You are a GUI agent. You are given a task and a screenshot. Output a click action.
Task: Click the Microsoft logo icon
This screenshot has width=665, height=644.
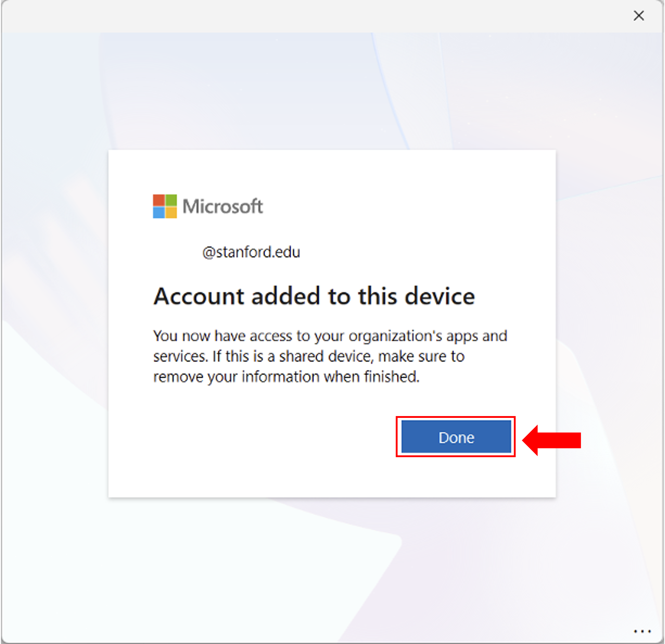165,206
